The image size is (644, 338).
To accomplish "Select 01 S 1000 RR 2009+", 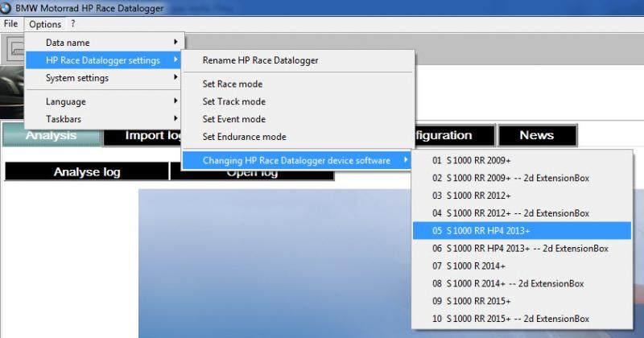I will [522, 160].
